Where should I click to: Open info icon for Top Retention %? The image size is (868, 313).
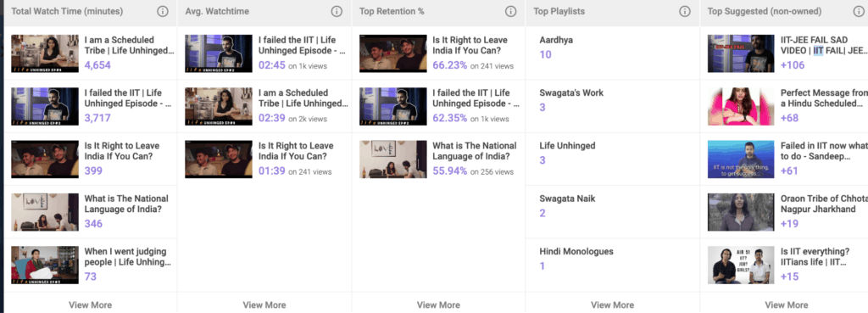tap(511, 11)
